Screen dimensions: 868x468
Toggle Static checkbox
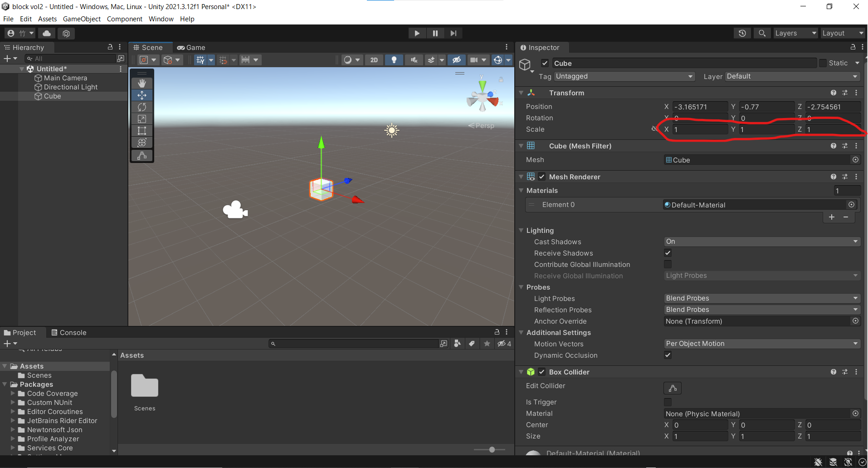point(823,63)
